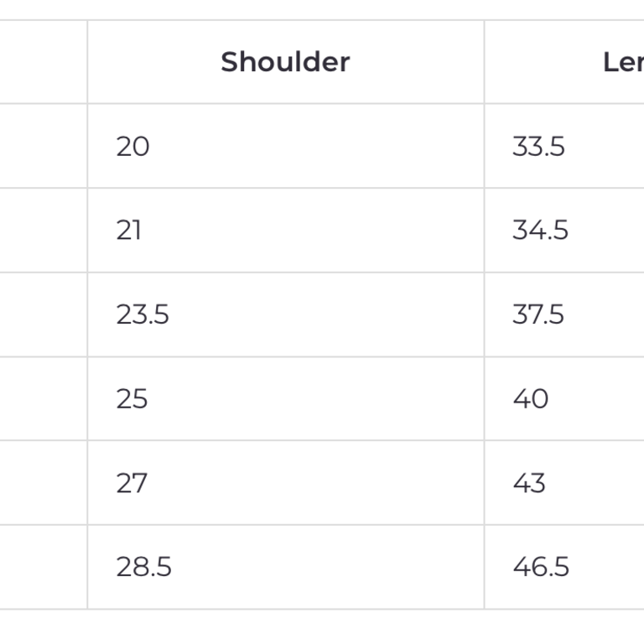This screenshot has height=644, width=644.
Task: Click the blank cell left of Shoulder 27
Action: 42,483
